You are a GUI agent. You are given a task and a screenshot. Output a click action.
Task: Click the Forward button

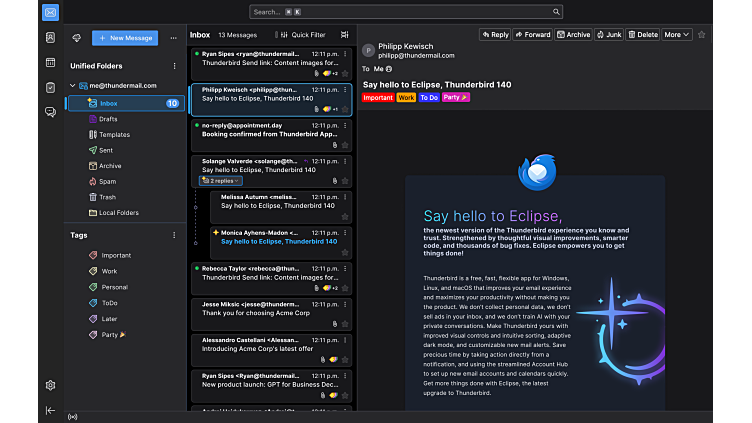pyautogui.click(x=533, y=34)
